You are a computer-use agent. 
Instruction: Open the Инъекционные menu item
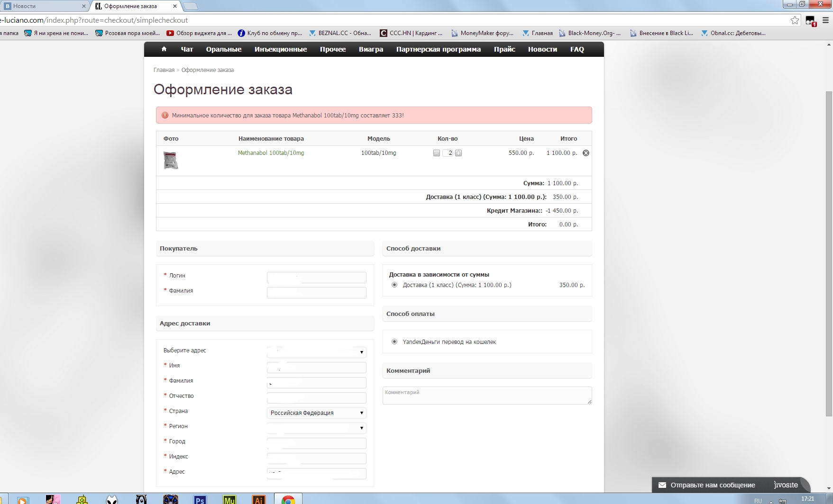[281, 49]
